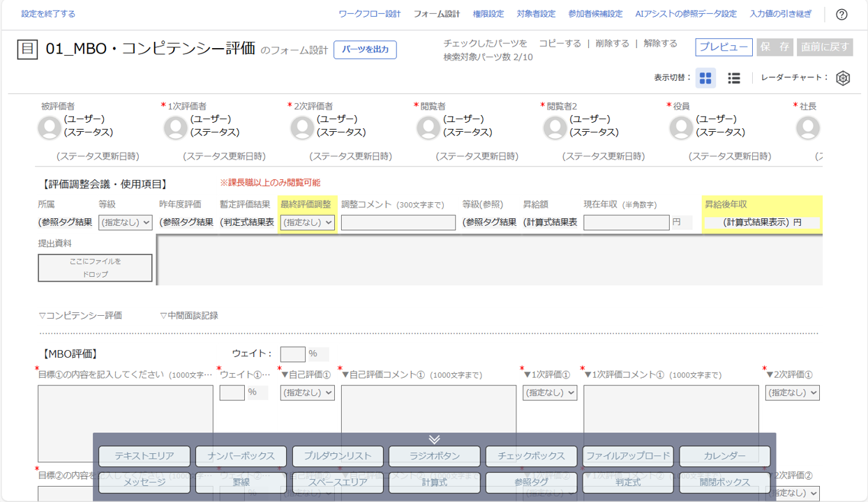Select テキストエリア from the parts palette
The image size is (868, 502).
click(144, 457)
